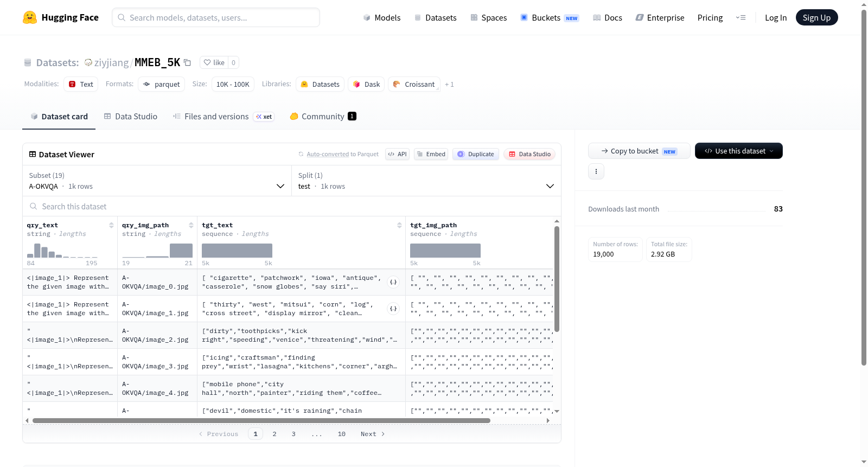Select the 10K - 100K size tag
The image size is (868, 467).
(233, 84)
